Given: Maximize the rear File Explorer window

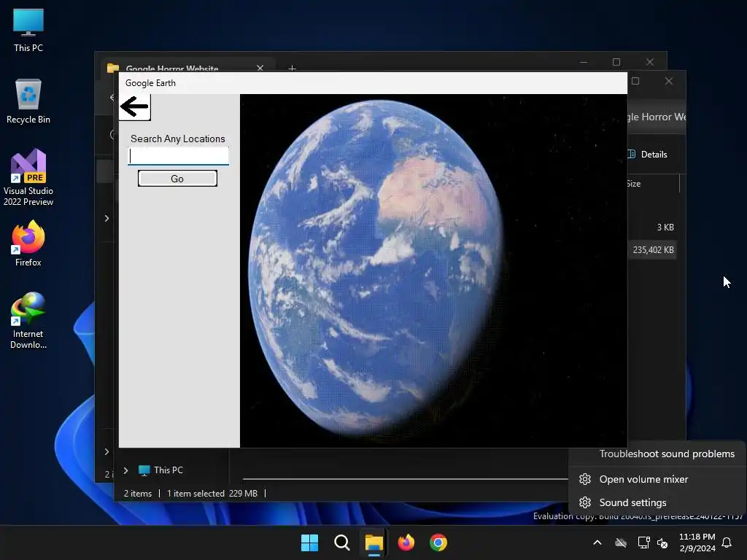Looking at the screenshot, I should pos(616,62).
